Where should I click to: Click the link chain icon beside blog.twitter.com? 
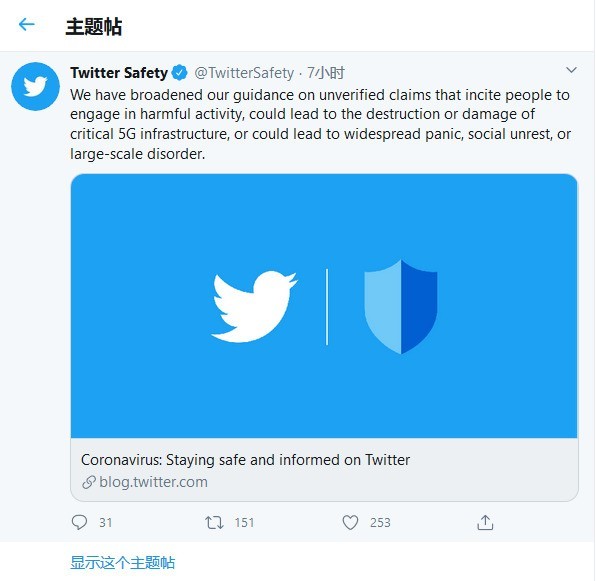89,483
